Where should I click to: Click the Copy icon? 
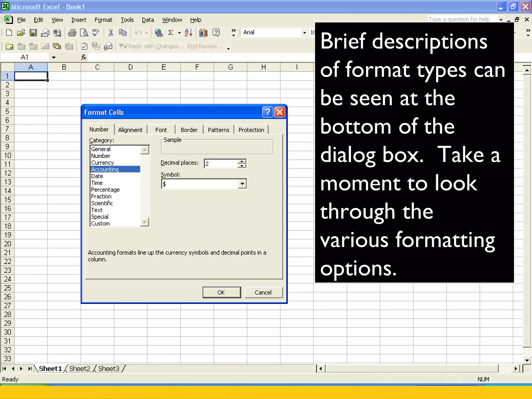123,32
